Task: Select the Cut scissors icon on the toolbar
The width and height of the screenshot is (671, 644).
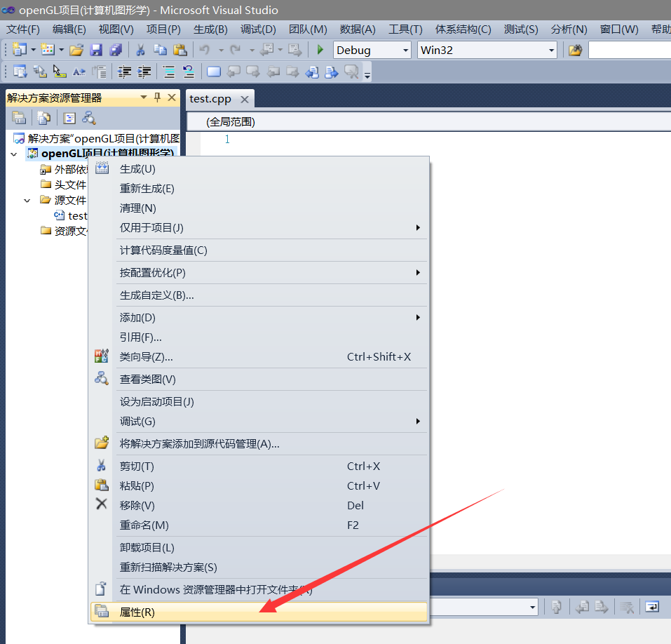Action: point(140,50)
